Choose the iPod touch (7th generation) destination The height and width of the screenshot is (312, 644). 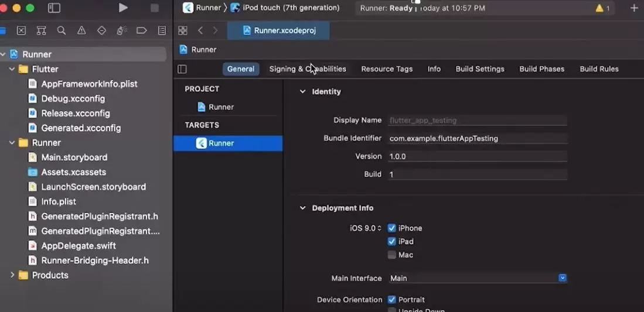pyautogui.click(x=285, y=8)
